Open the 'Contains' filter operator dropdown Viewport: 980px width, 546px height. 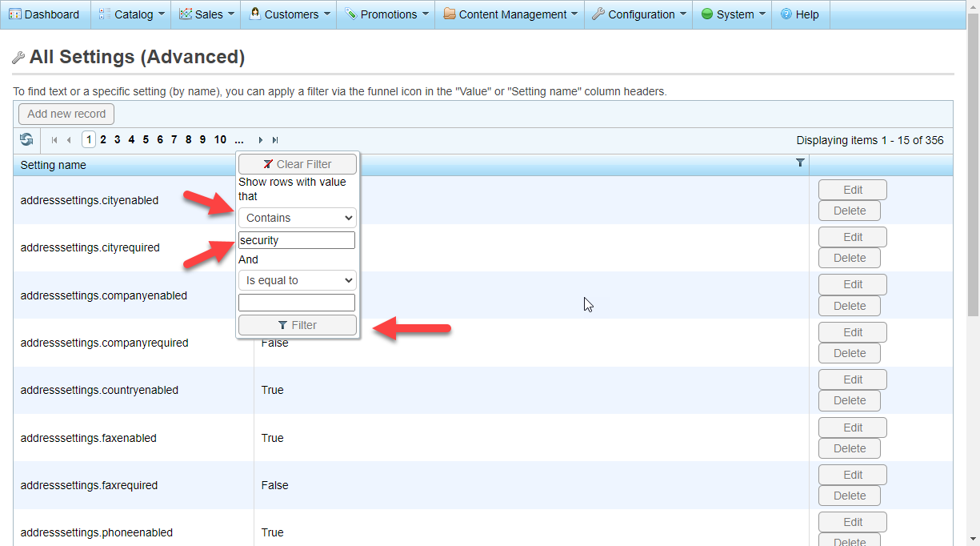pyautogui.click(x=297, y=218)
